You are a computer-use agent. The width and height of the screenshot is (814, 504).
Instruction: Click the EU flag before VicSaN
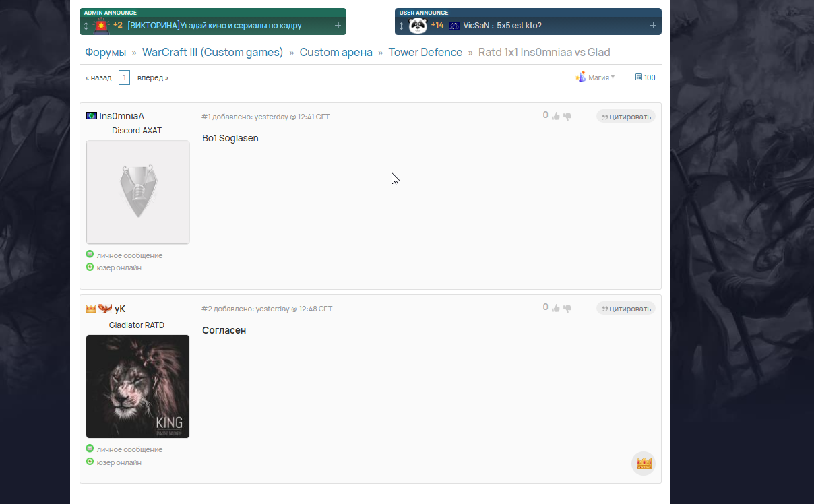[x=454, y=26]
